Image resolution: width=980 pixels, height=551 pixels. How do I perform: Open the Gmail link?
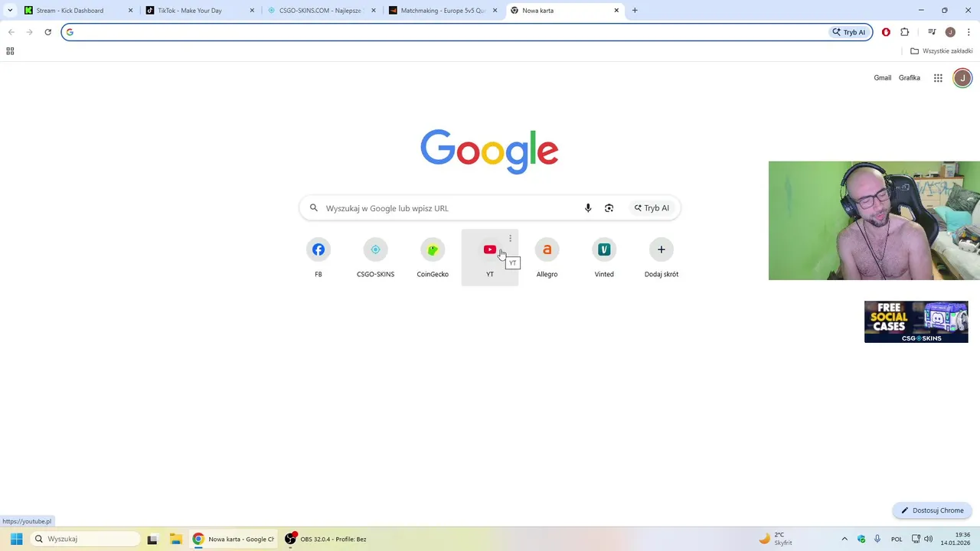tap(883, 78)
